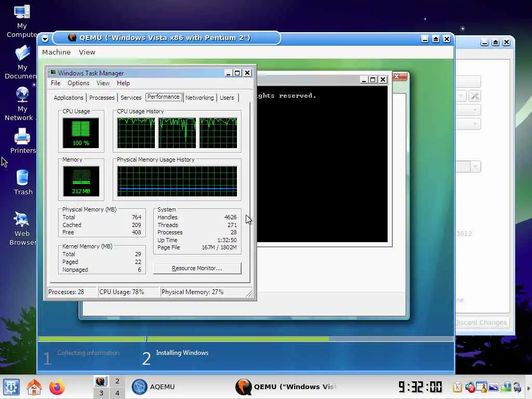Open the dropdown beside tools button in AQEMU
This screenshot has width=532, height=399.
point(461,96)
